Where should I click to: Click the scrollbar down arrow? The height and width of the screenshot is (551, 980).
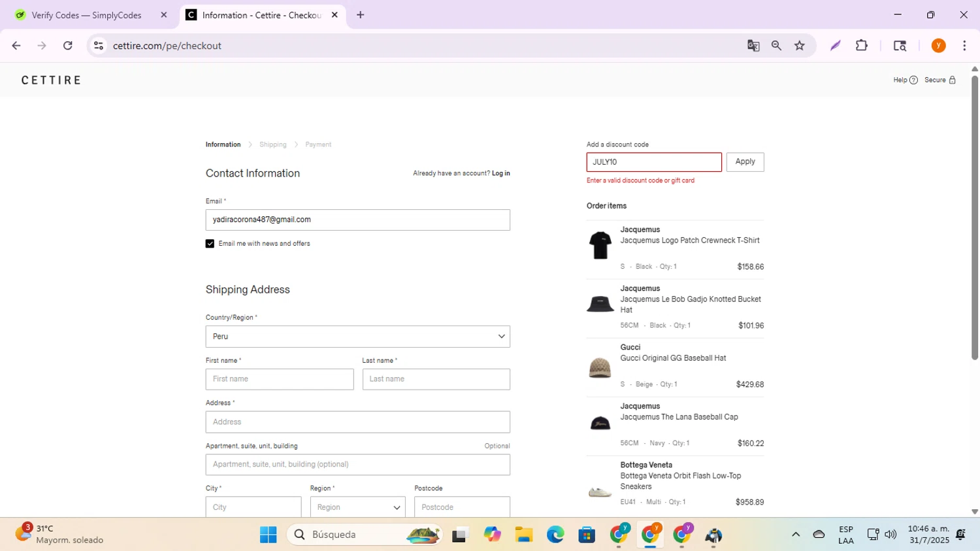[x=975, y=512]
